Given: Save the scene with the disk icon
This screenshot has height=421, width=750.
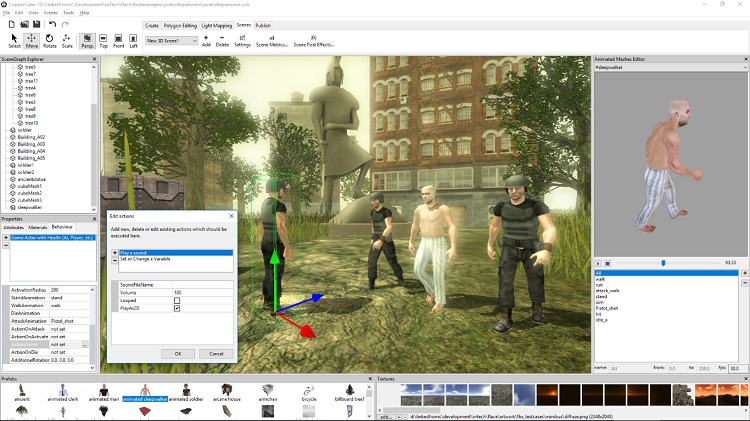Looking at the screenshot, I should 36,24.
